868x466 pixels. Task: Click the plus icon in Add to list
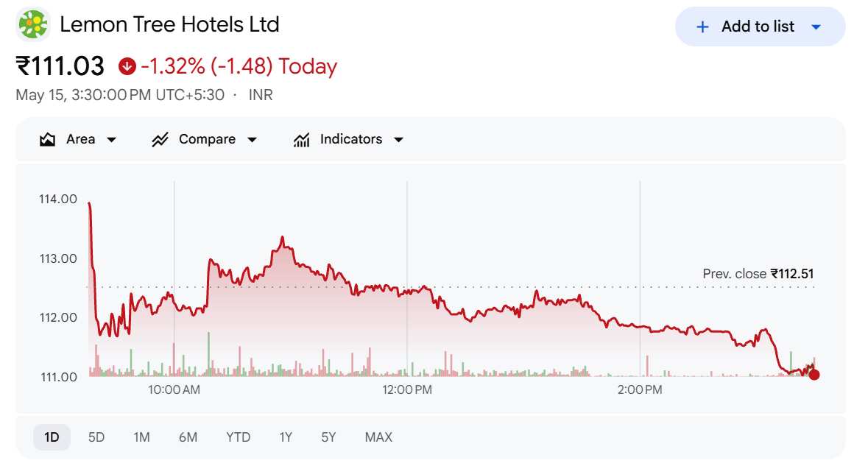coord(702,27)
